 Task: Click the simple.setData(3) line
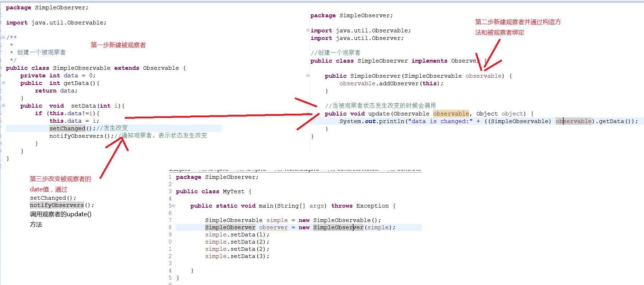pos(237,256)
